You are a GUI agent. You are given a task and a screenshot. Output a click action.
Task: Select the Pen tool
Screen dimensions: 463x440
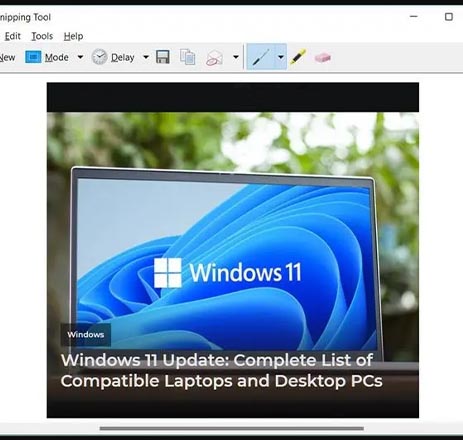[261, 57]
